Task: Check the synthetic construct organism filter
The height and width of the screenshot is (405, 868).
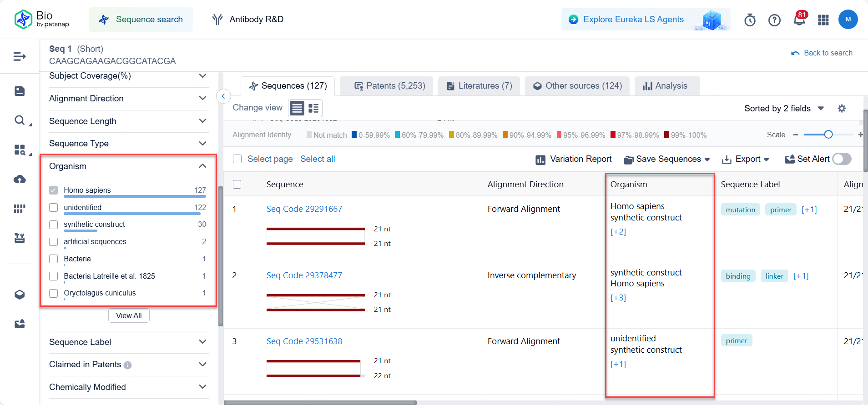Action: pyautogui.click(x=54, y=225)
